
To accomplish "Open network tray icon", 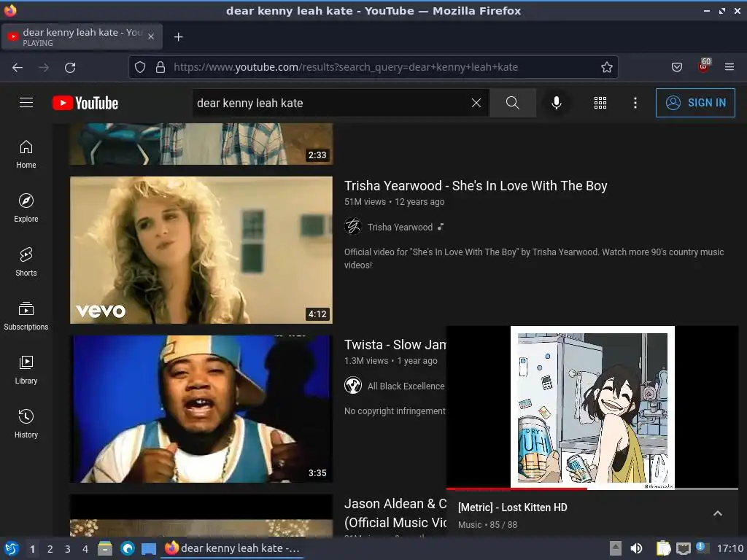I will (683, 548).
